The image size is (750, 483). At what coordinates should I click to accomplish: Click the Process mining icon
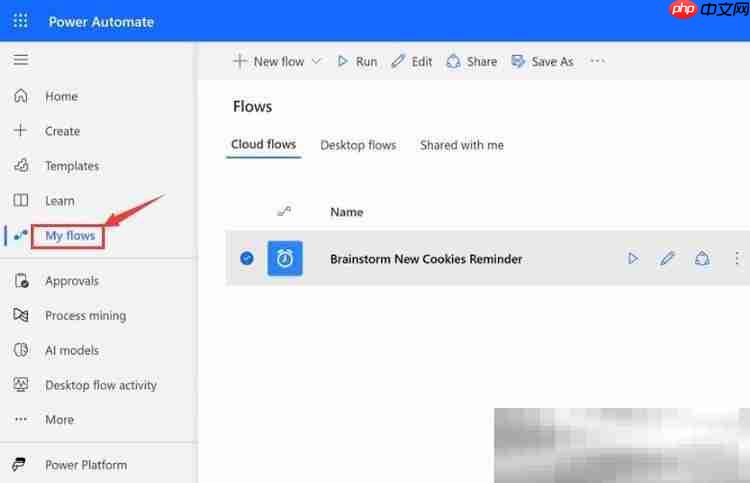pyautogui.click(x=21, y=315)
